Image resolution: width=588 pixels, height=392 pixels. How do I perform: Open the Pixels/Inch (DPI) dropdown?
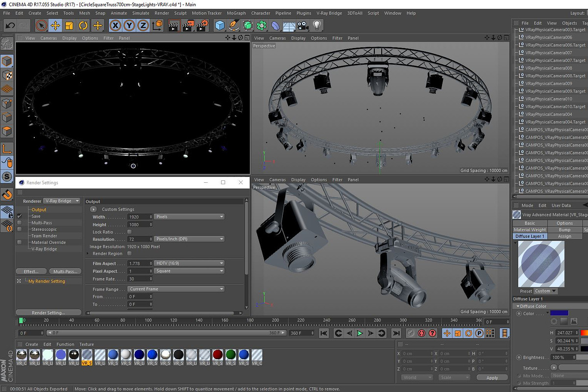189,239
